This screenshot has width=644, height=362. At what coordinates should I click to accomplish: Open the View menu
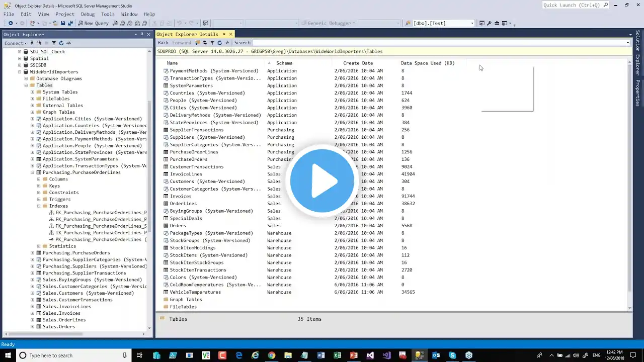tap(43, 14)
